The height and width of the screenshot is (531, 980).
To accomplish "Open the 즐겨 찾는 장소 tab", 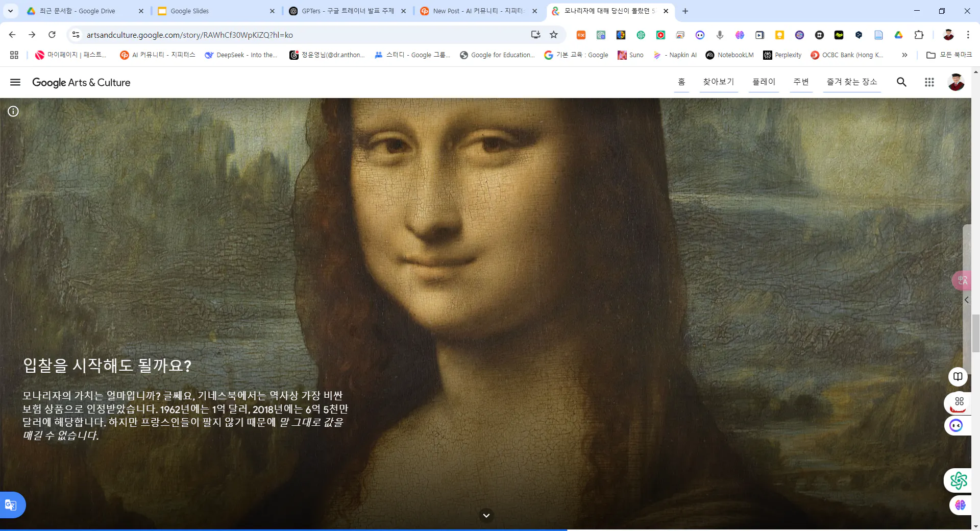I will (x=852, y=82).
